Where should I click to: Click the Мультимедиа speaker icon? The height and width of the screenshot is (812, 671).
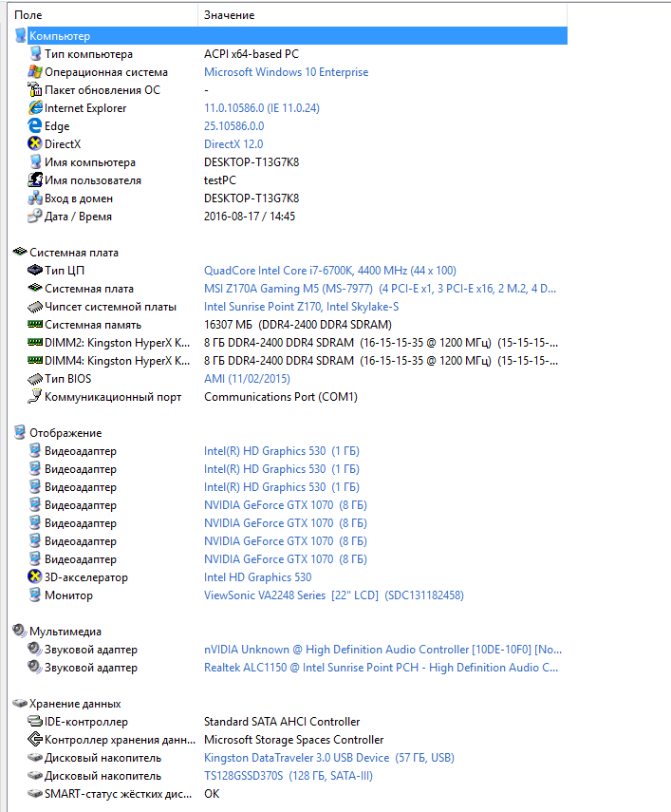[x=20, y=631]
